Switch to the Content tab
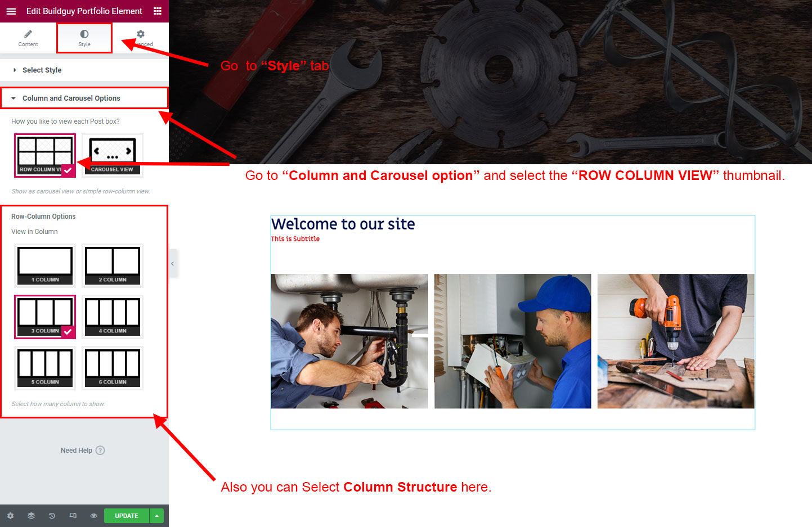 click(x=28, y=38)
